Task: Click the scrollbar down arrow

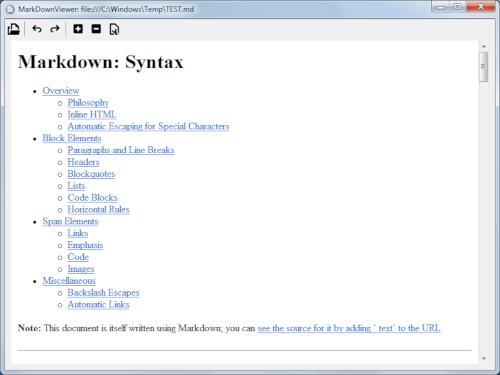Action: [484, 359]
